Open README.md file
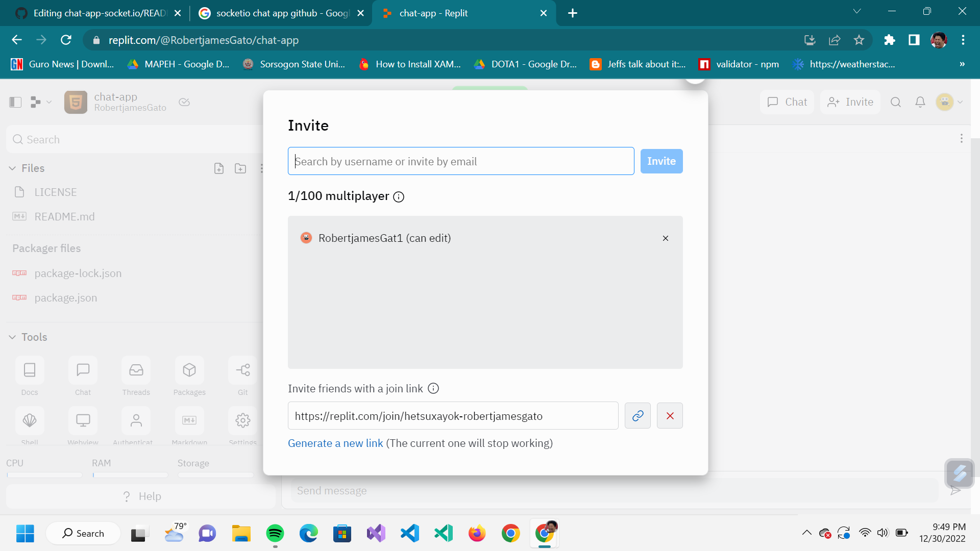Screen dimensions: 980x551 [x=64, y=217]
